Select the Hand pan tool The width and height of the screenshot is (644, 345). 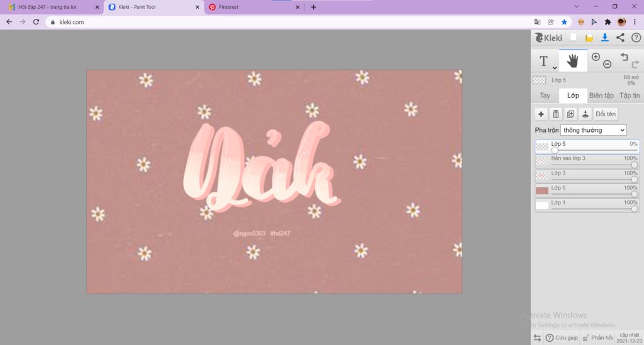pos(573,61)
